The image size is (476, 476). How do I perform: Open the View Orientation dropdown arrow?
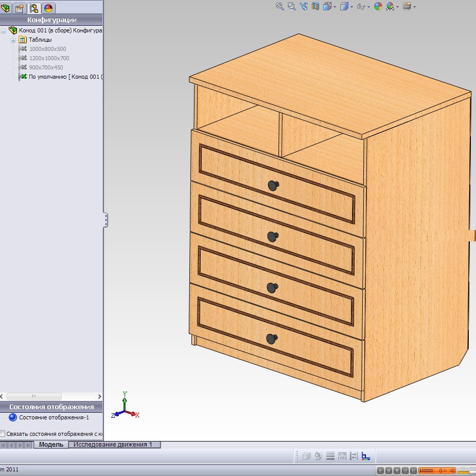click(x=334, y=7)
